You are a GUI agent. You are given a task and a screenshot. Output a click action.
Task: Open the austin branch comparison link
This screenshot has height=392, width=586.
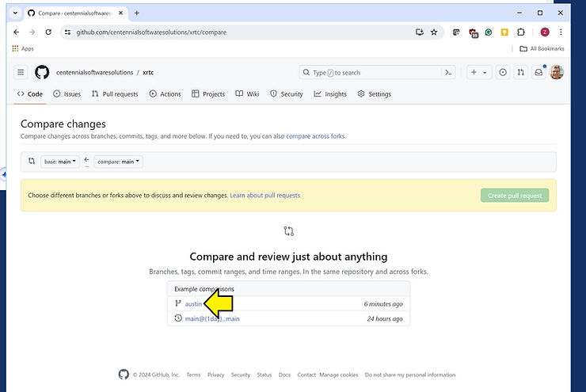(193, 304)
